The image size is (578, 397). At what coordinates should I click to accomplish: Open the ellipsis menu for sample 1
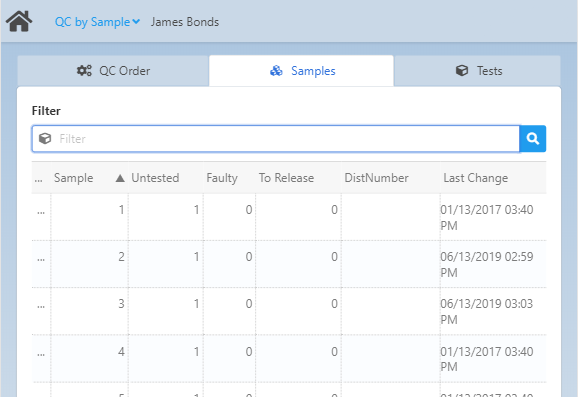41,212
